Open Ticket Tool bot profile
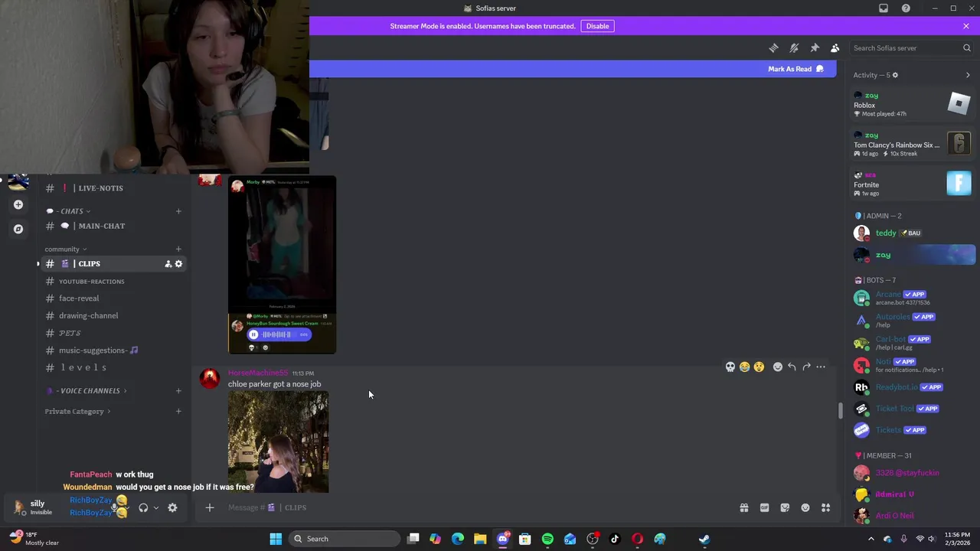This screenshot has height=551, width=980. (913, 409)
